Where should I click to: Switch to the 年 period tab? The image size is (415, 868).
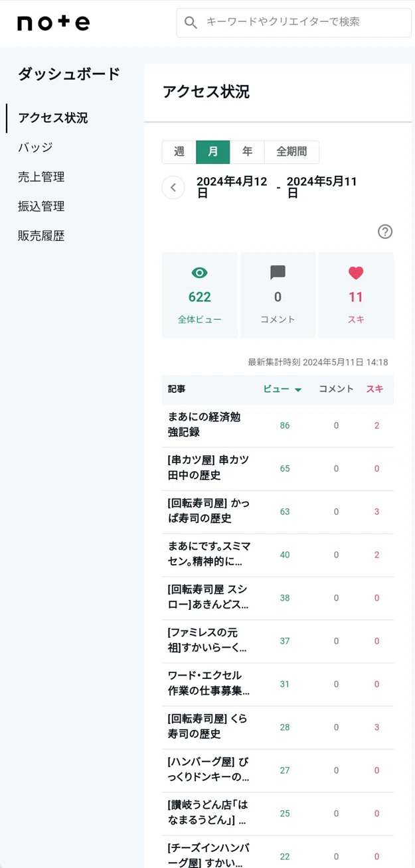click(247, 152)
